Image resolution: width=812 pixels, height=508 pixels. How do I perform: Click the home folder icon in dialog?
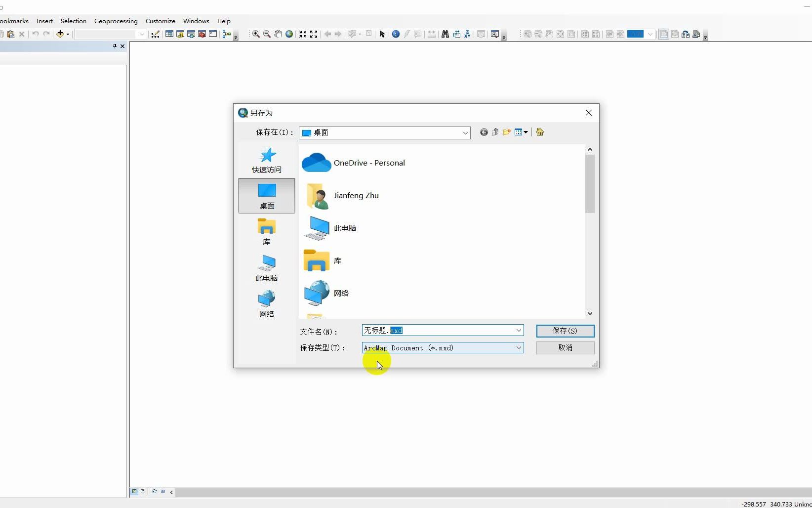[540, 132]
